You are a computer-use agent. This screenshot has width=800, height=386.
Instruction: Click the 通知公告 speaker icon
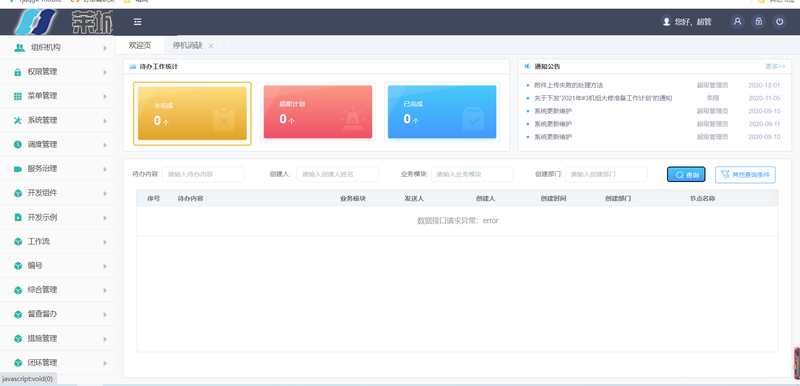pos(528,66)
